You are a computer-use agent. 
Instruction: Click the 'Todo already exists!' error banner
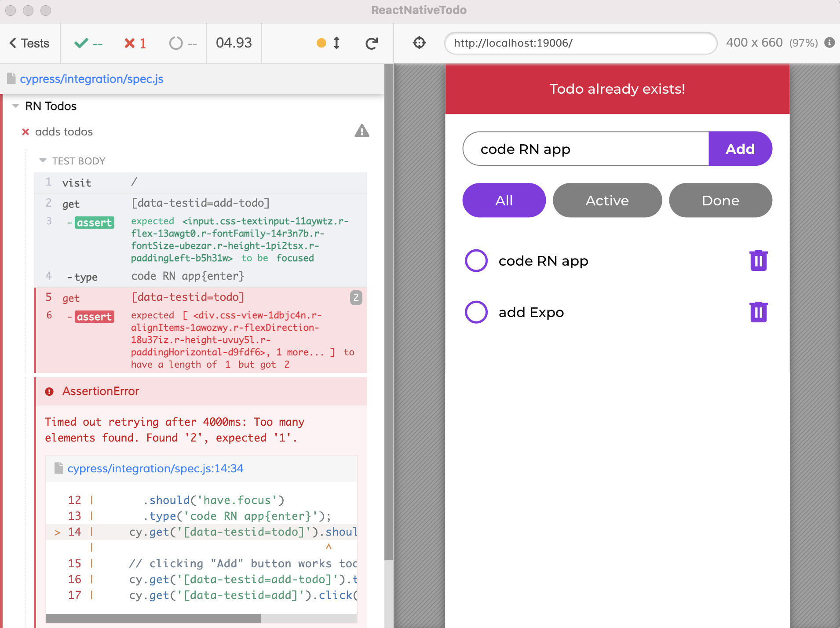coord(617,89)
